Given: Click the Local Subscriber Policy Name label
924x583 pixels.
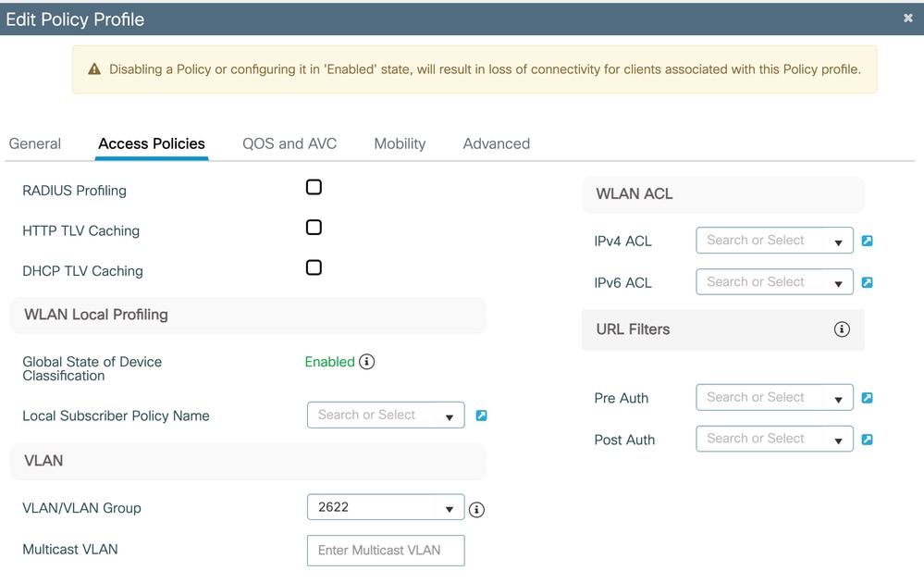Looking at the screenshot, I should point(116,416).
